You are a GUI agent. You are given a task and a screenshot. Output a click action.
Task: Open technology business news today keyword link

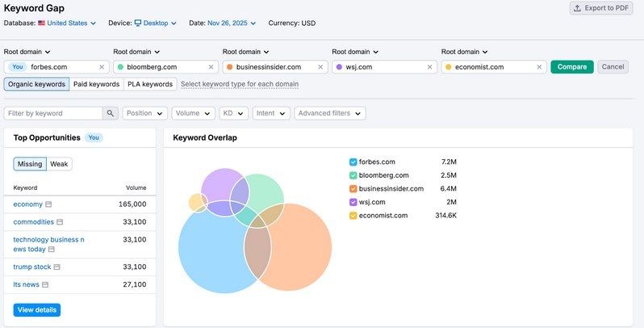pyautogui.click(x=48, y=245)
